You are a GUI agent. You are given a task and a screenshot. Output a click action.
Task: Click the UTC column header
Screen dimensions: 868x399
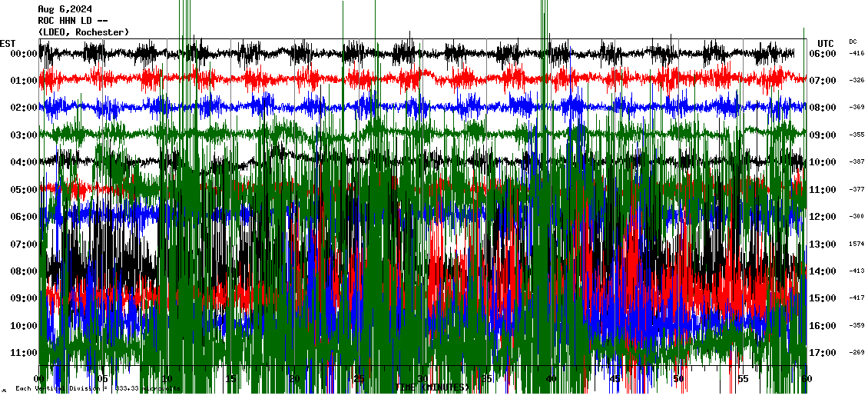point(825,43)
